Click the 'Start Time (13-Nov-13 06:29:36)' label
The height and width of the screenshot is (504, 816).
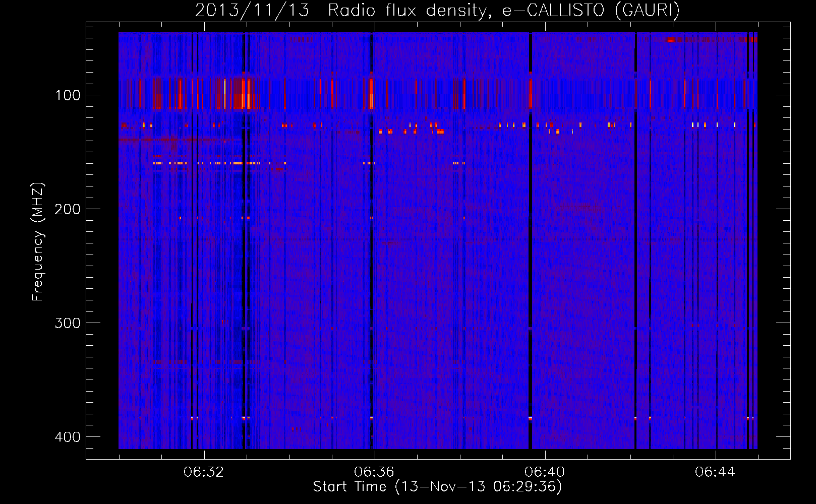(x=437, y=487)
